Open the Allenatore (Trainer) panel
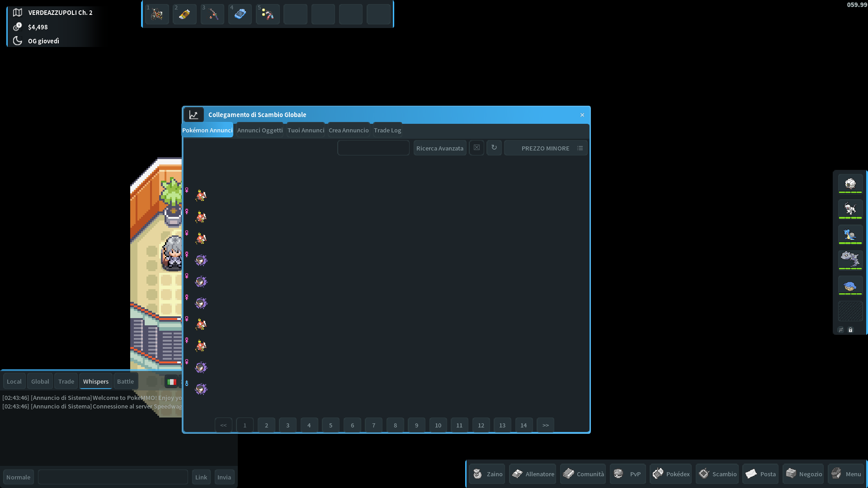 (x=533, y=474)
